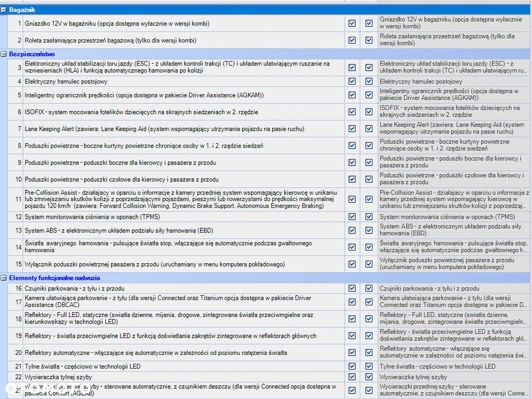Image resolution: width=532 pixels, height=399 pixels.
Task: Click left cell 'Poduszki powietrzne - poduszki czołowe'
Action: click(x=184, y=179)
